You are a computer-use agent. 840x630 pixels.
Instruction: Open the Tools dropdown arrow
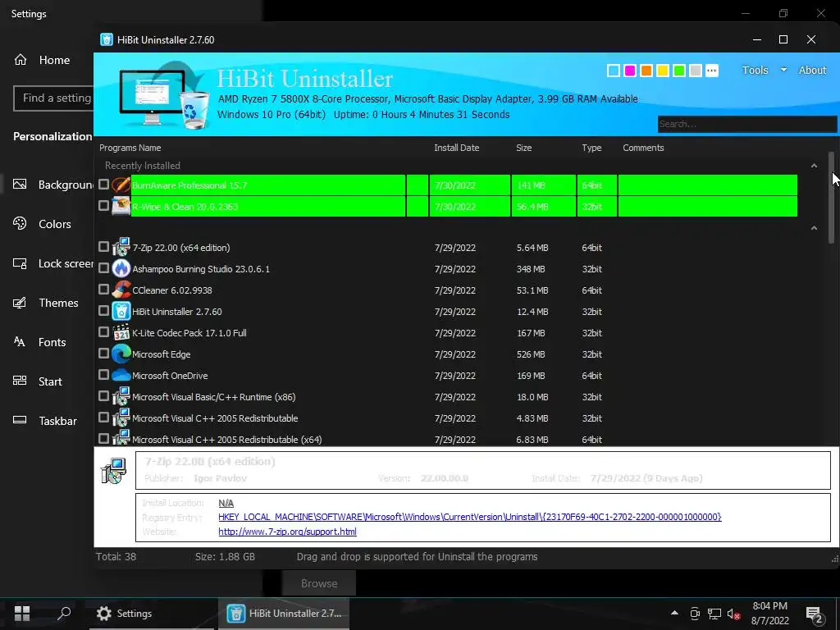tap(783, 70)
